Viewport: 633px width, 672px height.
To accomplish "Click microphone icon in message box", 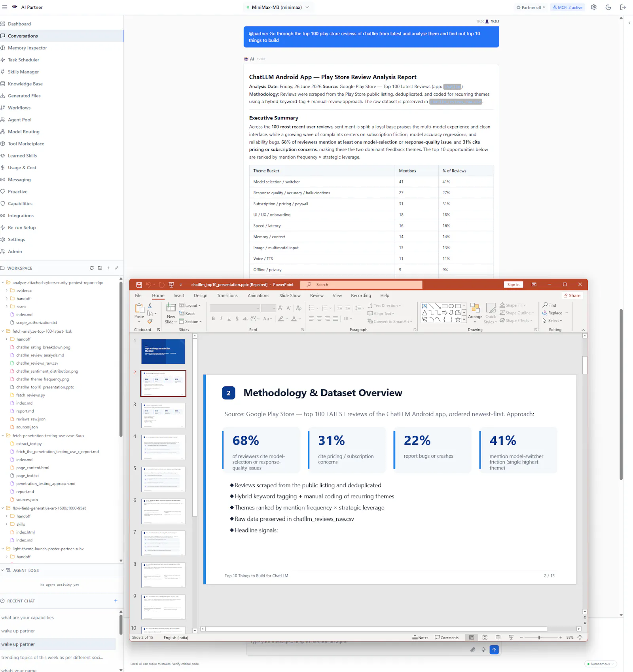I will (x=483, y=649).
